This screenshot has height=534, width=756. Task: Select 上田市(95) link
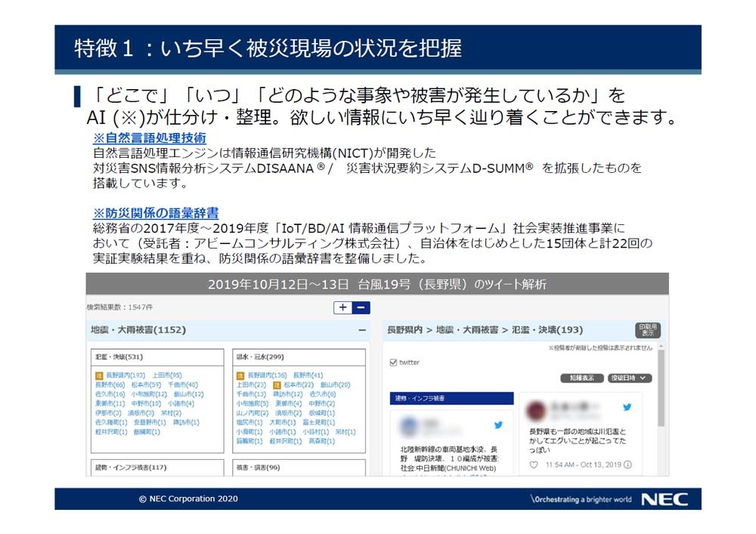(x=167, y=375)
